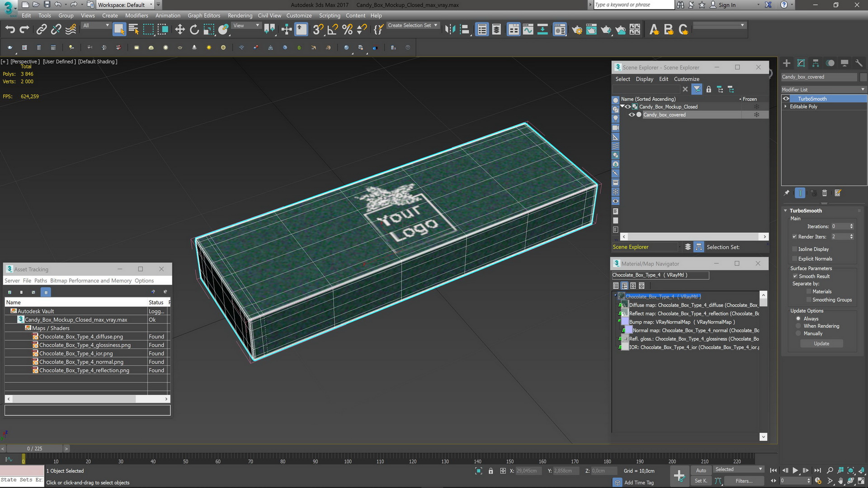Open the View reference coordinate dropdown

[x=246, y=26]
